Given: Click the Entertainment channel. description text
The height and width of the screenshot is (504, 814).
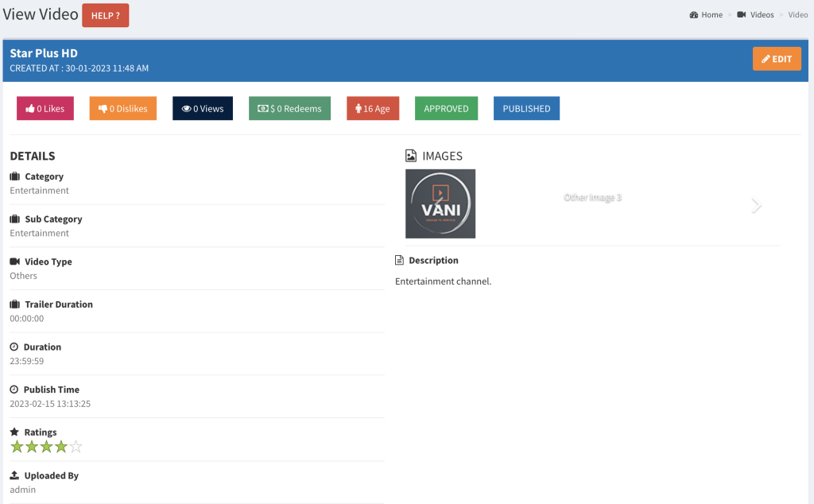Looking at the screenshot, I should click(x=444, y=281).
